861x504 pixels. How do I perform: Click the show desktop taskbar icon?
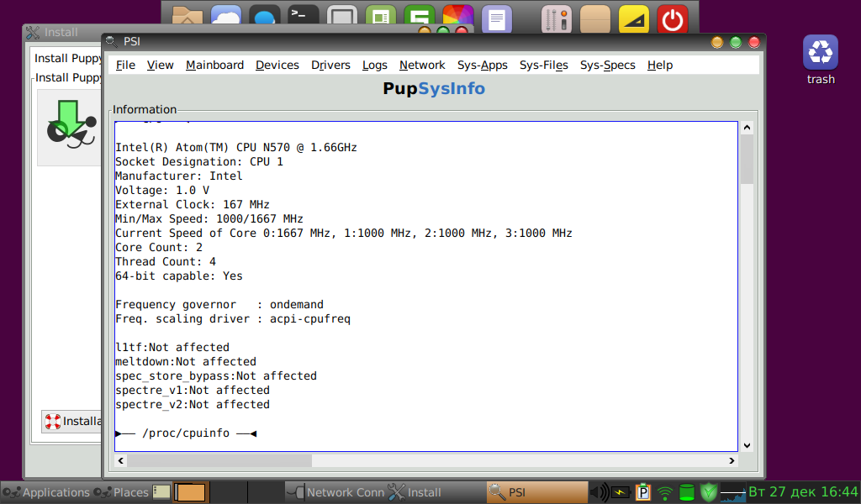161,492
